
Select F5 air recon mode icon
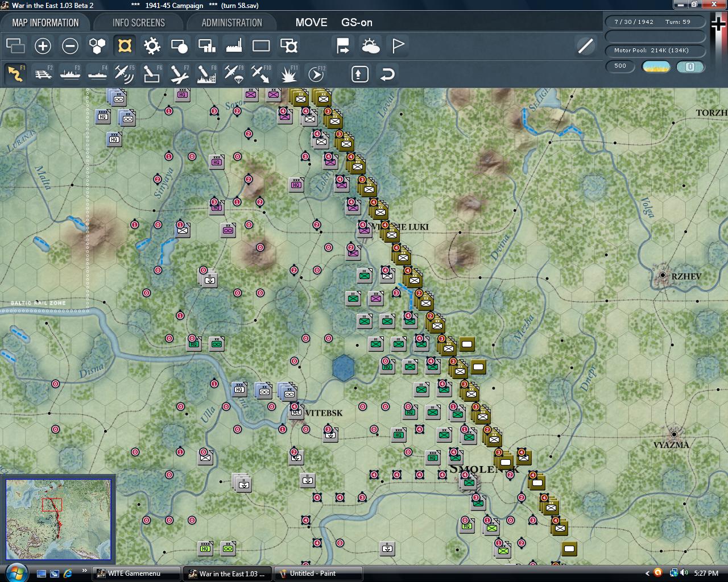tap(125, 74)
